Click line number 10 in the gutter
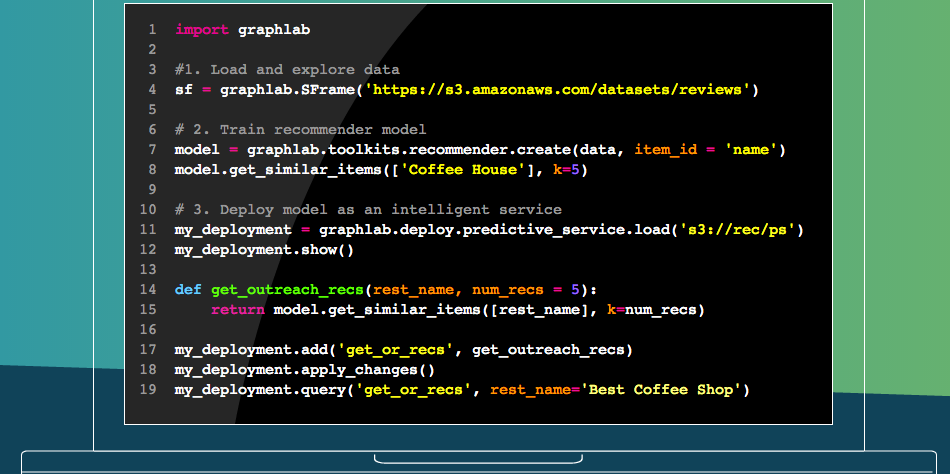The width and height of the screenshot is (950, 474). 148,210
